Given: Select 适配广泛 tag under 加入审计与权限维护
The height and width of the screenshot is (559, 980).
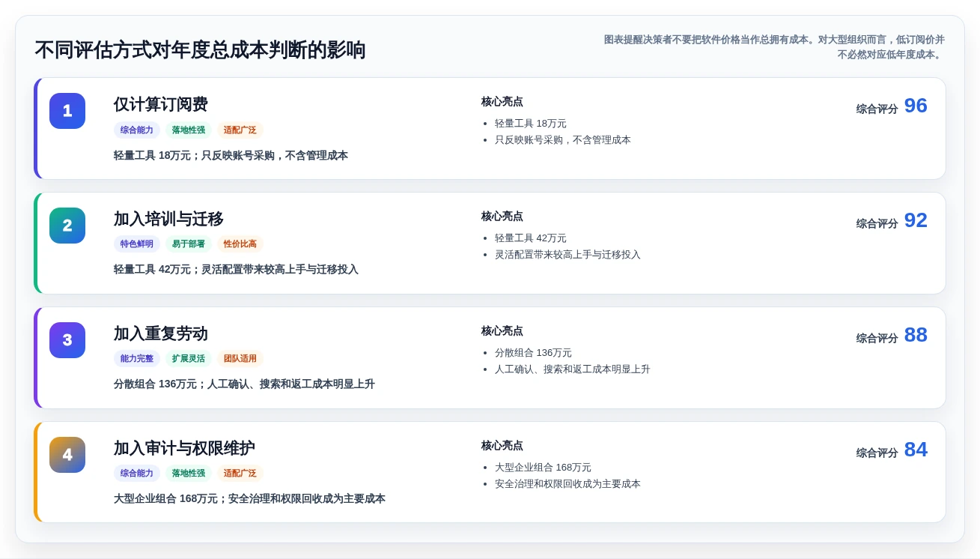Looking at the screenshot, I should (x=240, y=474).
